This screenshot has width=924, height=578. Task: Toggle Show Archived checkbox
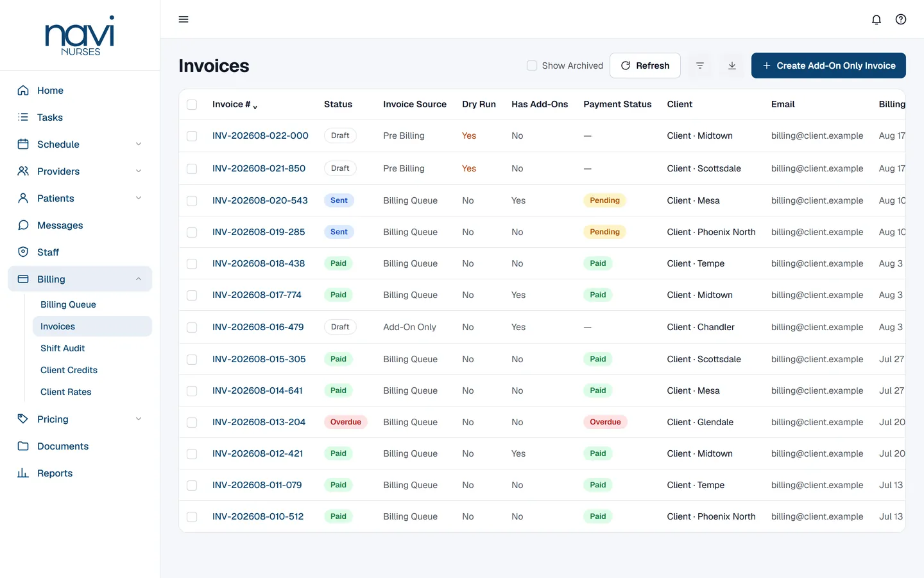point(532,66)
